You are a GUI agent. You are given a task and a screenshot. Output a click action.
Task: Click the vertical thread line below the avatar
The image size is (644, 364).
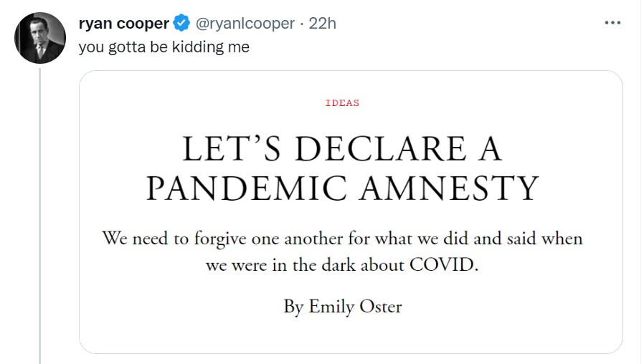[x=41, y=215]
